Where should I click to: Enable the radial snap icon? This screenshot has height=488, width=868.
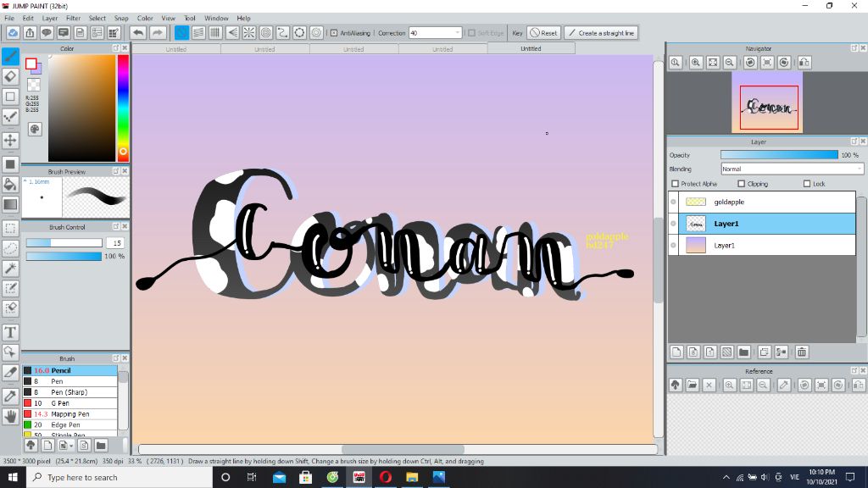coord(249,33)
